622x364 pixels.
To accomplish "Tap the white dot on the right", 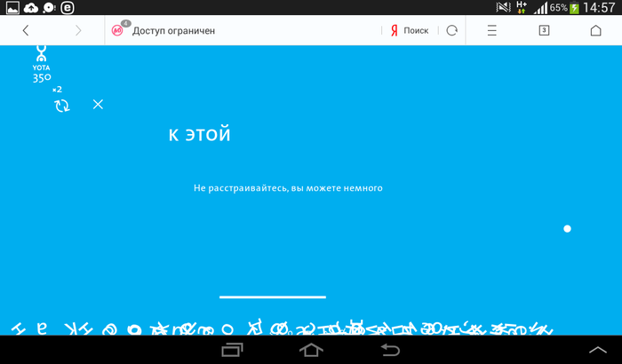I will 567,229.
